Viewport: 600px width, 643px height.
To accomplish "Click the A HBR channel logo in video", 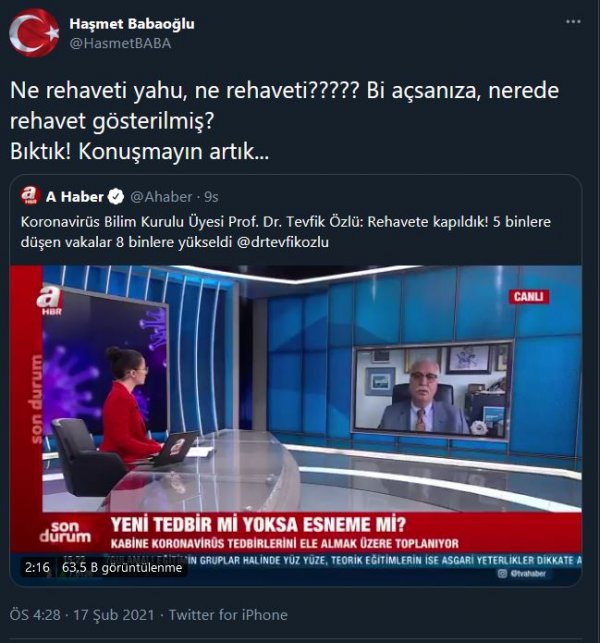I will click(50, 301).
